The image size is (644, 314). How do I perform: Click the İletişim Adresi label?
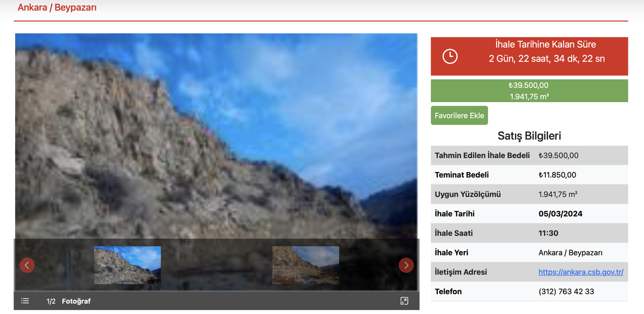[461, 272]
